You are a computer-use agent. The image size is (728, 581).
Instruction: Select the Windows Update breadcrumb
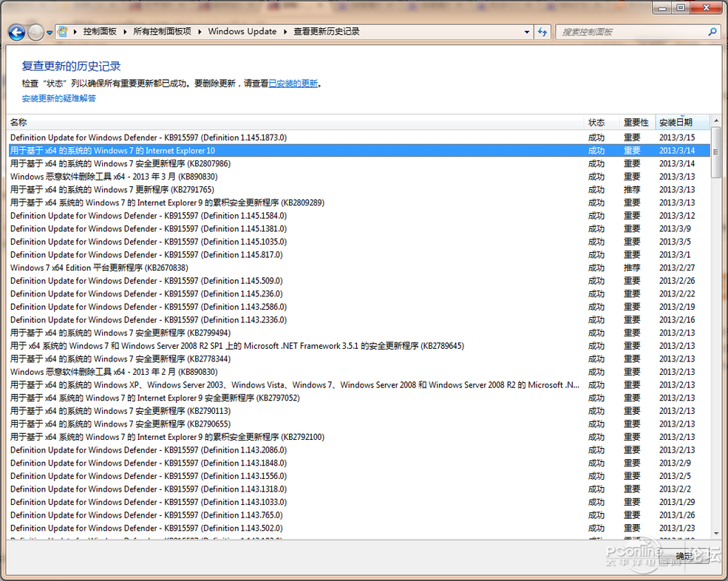coord(242,32)
